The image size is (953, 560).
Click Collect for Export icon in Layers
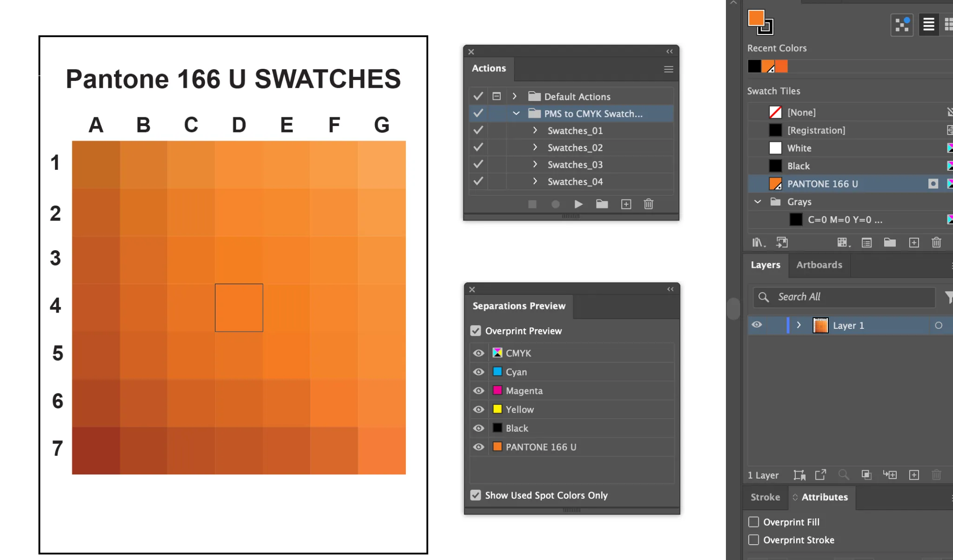point(799,475)
